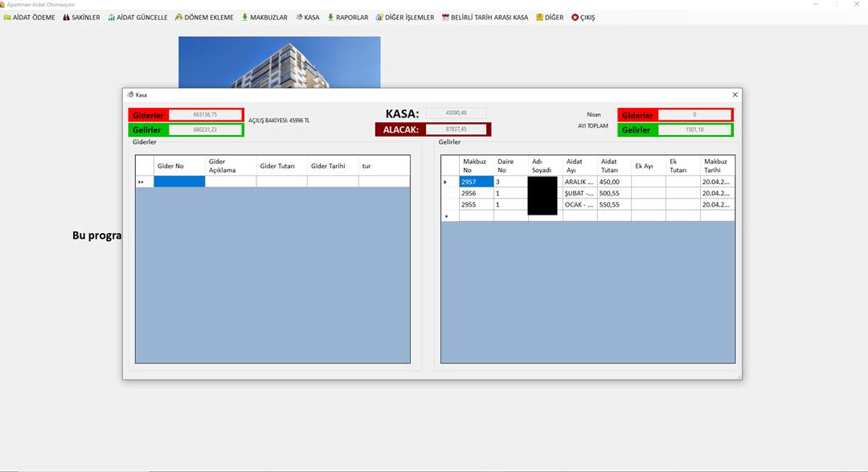Open the RAPORLAR reports icon
This screenshot has height=472, width=868.
point(330,17)
